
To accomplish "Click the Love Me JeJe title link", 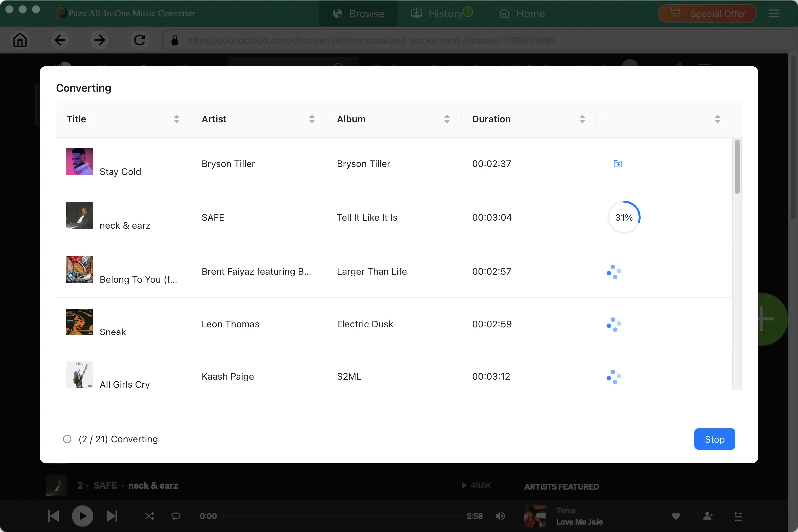I will coord(580,522).
